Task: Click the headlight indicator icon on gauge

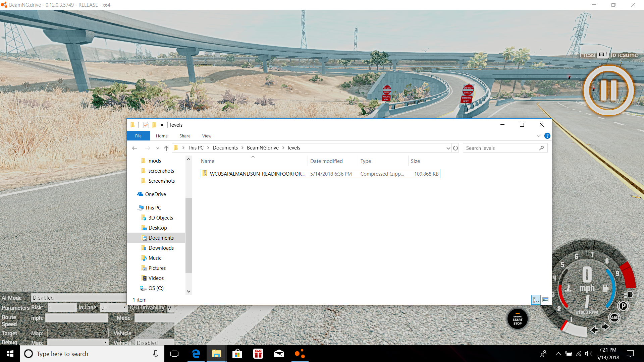Action: coord(629,295)
